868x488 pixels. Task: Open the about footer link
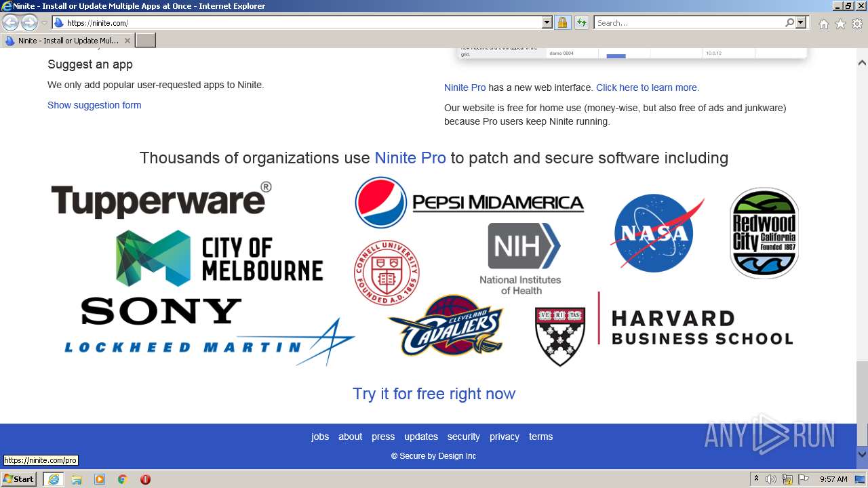(x=351, y=436)
